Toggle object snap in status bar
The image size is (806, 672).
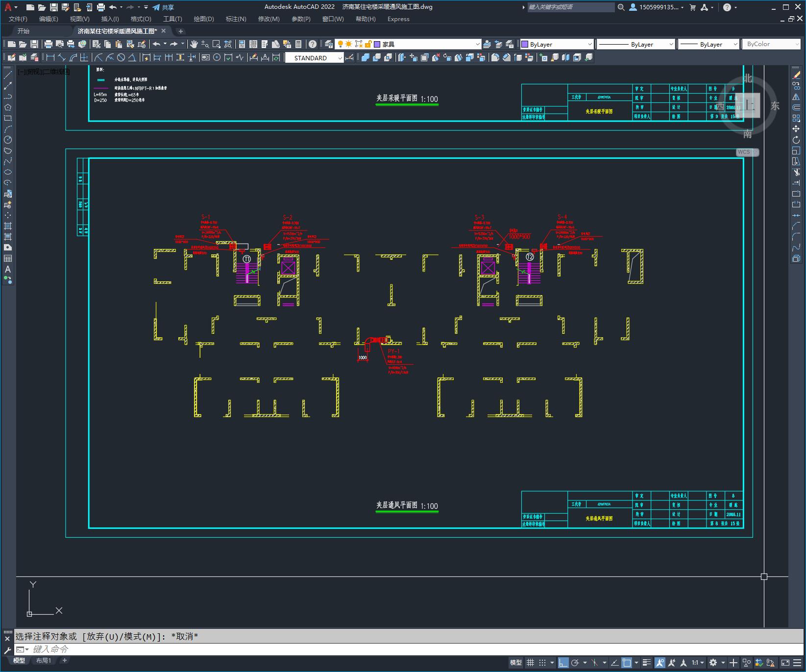click(x=627, y=663)
